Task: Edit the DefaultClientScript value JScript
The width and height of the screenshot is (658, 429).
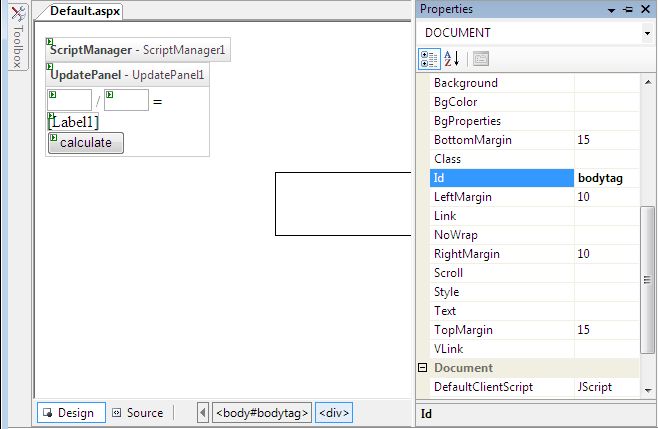Action: click(x=607, y=387)
